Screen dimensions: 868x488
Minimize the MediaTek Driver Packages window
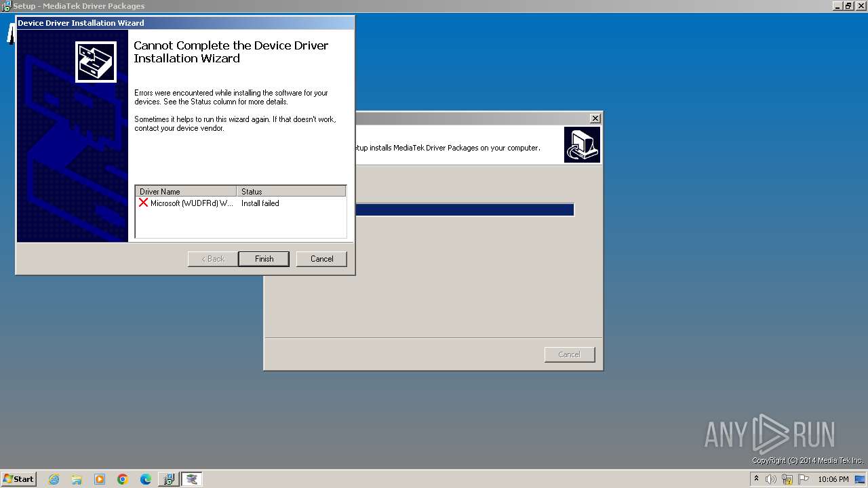tap(837, 5)
